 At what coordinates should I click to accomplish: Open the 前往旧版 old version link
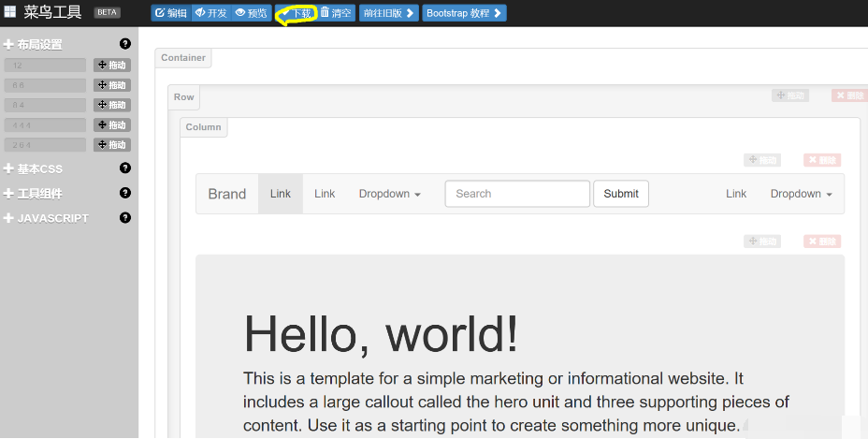388,13
